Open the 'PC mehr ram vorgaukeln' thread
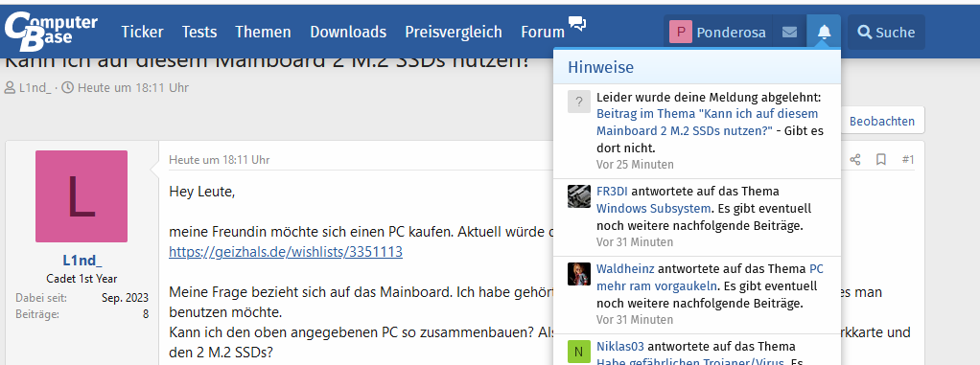Screen dimensions: 980x365 point(710,278)
